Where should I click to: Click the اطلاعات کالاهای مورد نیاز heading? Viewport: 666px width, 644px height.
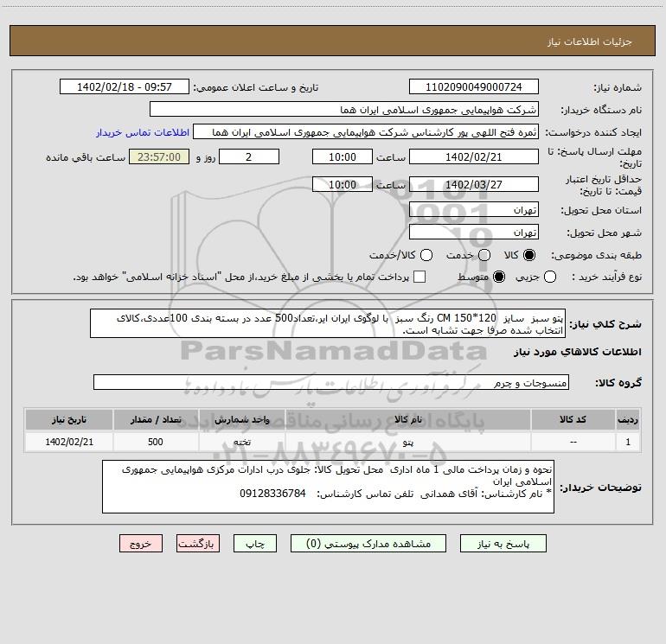coord(578,352)
